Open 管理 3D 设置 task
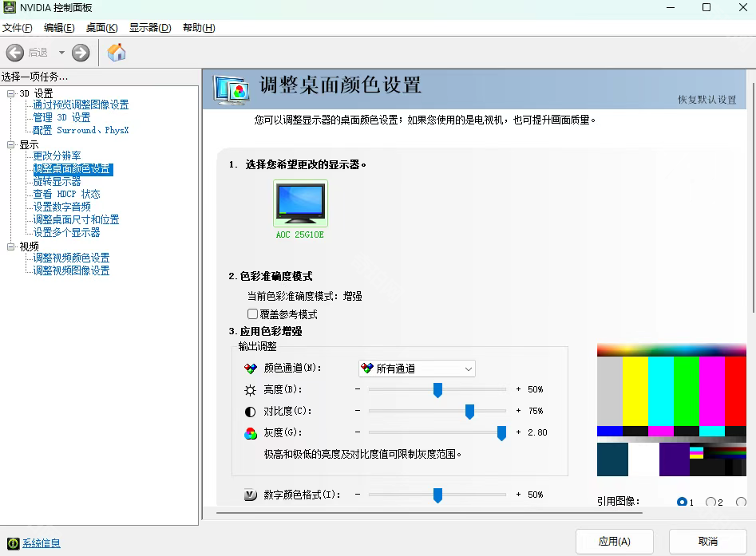Screen dimensions: 756x556 pyautogui.click(x=61, y=117)
